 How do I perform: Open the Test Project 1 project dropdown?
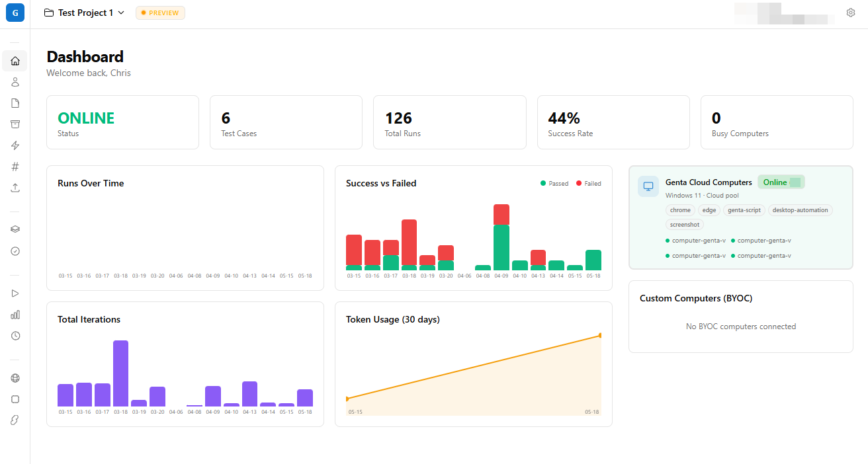[x=85, y=13]
